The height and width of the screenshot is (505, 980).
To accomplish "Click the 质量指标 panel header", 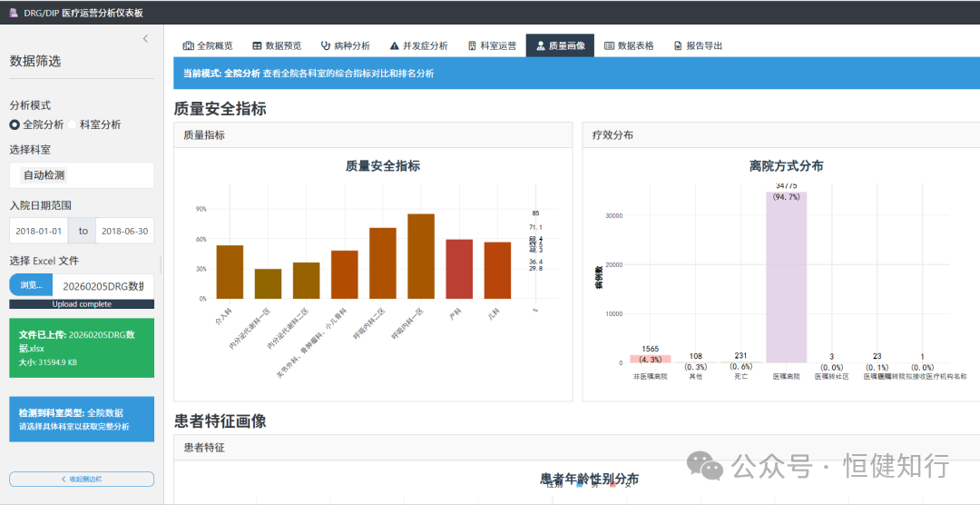I will (x=373, y=135).
